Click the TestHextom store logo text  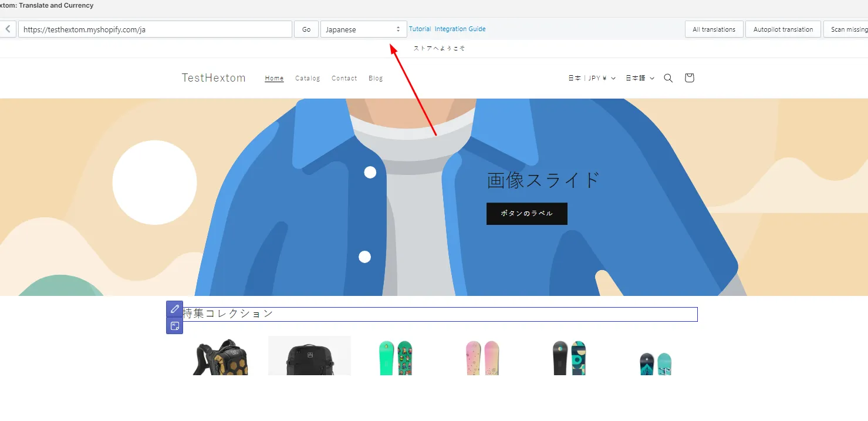(x=214, y=78)
